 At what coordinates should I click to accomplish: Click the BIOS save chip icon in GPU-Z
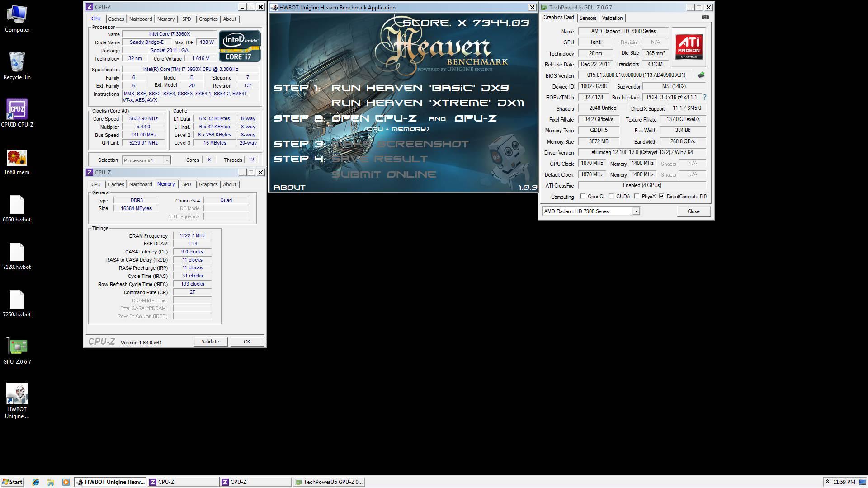point(701,75)
